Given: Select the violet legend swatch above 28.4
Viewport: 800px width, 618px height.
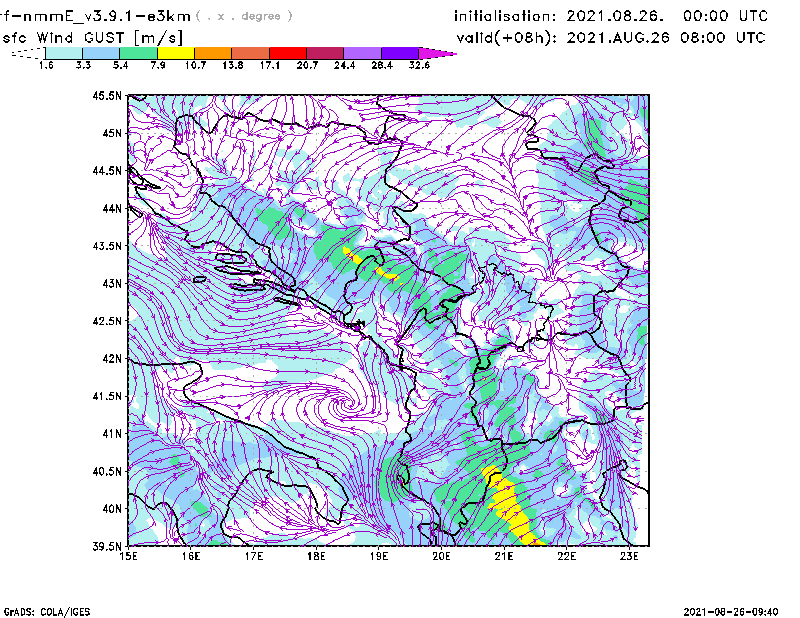Looking at the screenshot, I should (x=400, y=53).
